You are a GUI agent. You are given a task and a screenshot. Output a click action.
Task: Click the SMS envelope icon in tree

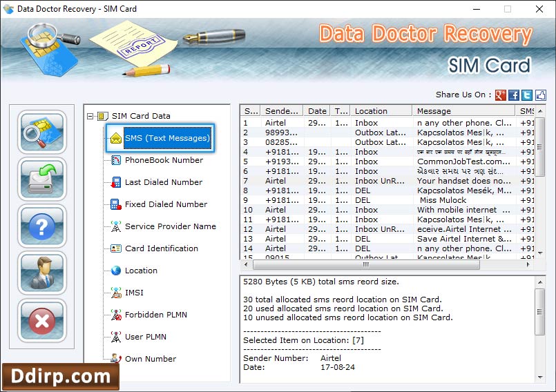(x=116, y=138)
